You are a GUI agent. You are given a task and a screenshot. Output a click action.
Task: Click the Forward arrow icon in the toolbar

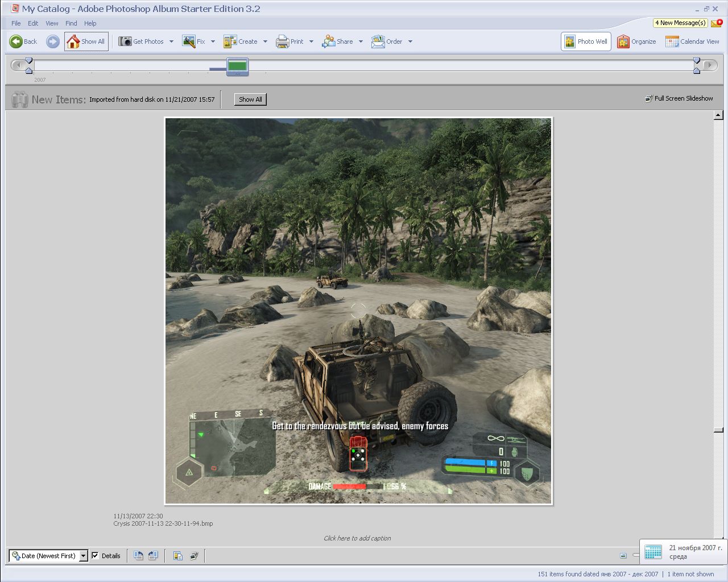click(52, 41)
